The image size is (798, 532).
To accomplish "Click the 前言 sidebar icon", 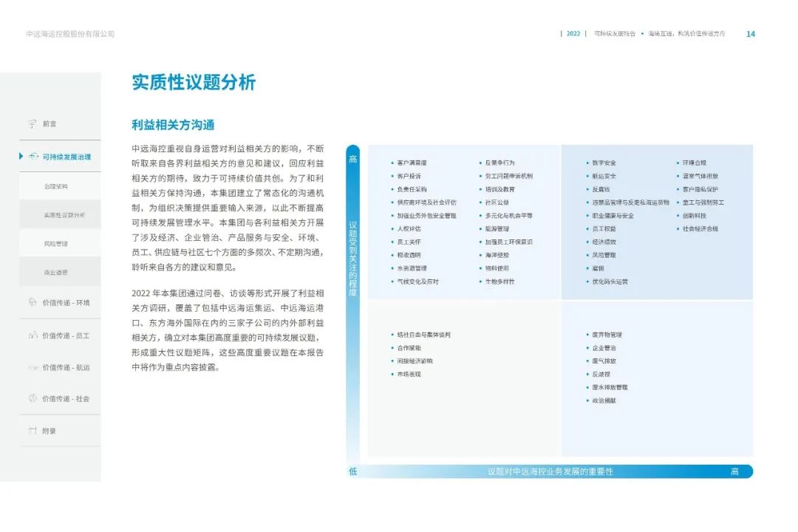I will tap(33, 123).
